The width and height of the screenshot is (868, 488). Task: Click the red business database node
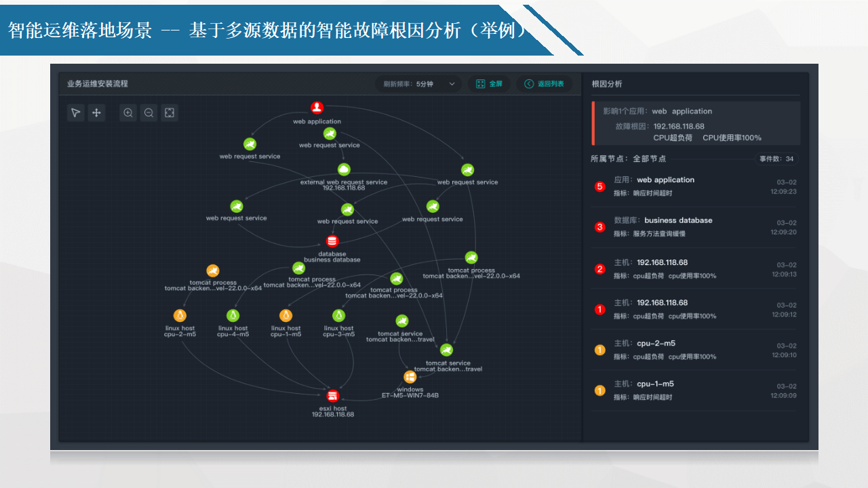click(x=332, y=241)
